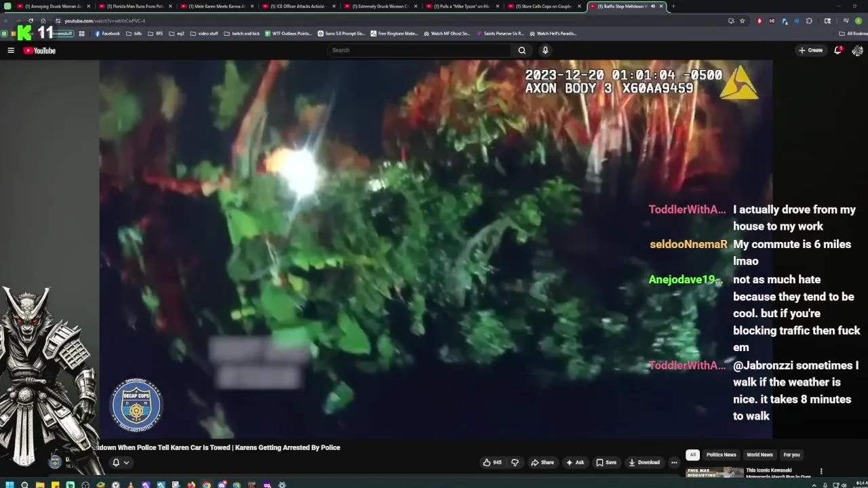Open Windows taskbar search icon

pos(24,485)
